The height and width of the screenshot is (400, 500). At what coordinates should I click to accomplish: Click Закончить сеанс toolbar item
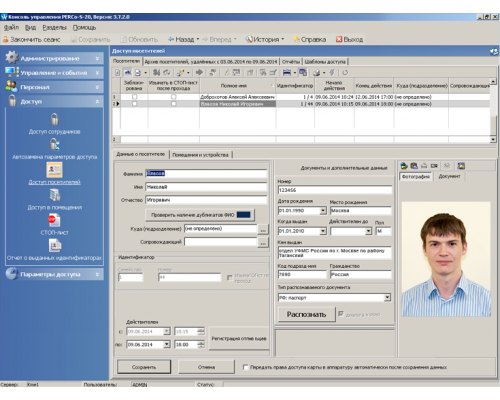pos(31,39)
